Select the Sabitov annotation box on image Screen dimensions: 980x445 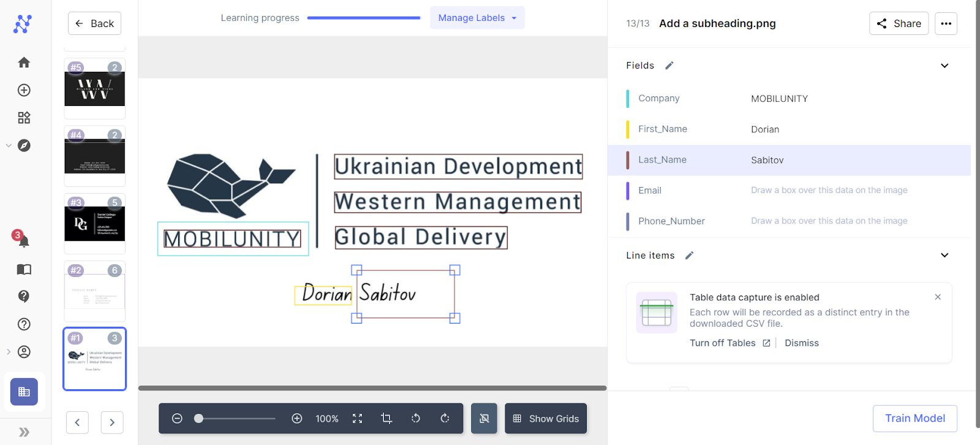405,294
